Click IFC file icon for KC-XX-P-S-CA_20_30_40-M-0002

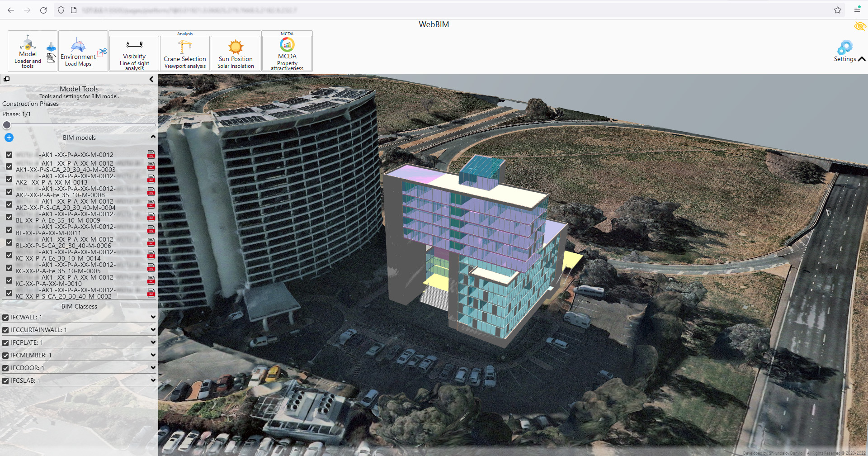point(151,293)
